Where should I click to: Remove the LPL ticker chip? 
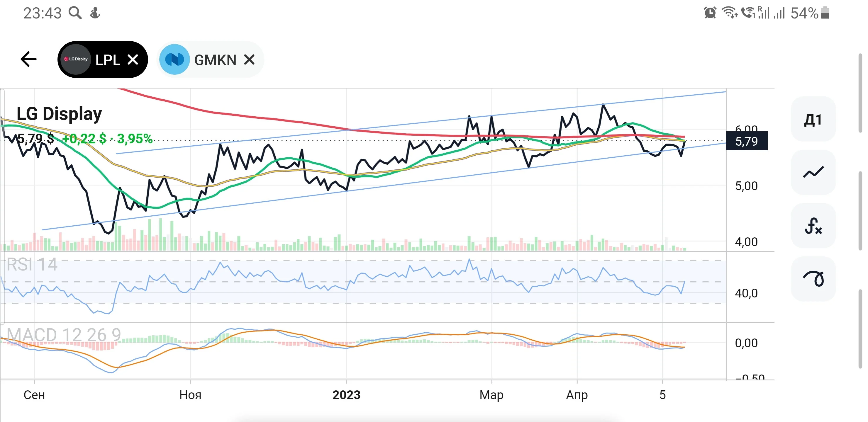tap(133, 59)
